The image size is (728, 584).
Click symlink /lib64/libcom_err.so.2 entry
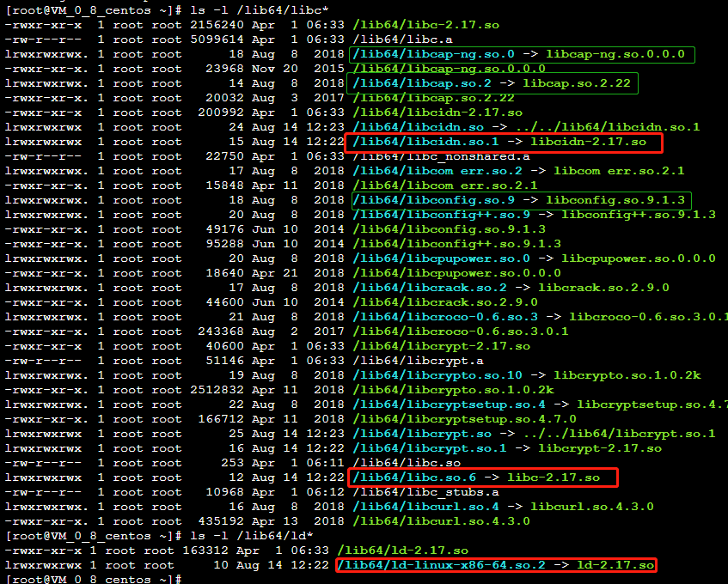click(518, 171)
